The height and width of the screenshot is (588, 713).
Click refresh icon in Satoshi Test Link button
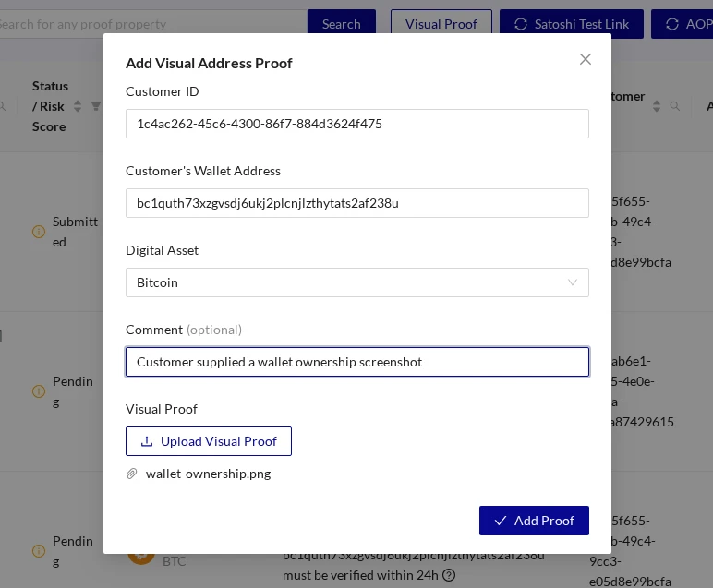(x=521, y=24)
